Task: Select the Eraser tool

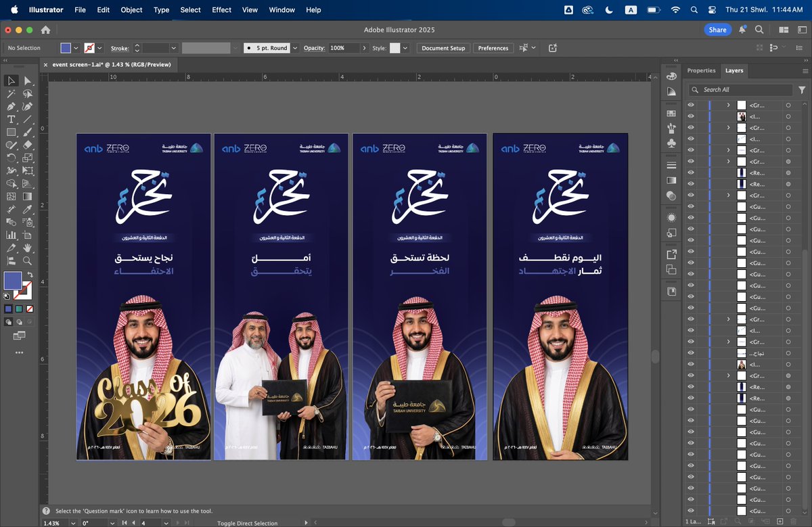Action: [28, 145]
